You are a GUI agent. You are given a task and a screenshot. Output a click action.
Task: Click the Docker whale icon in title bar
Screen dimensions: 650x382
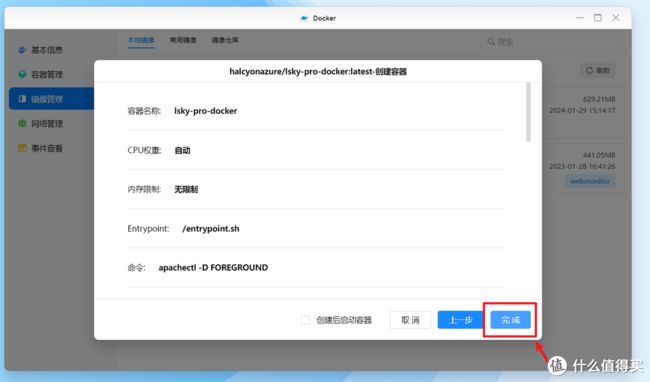(x=304, y=18)
